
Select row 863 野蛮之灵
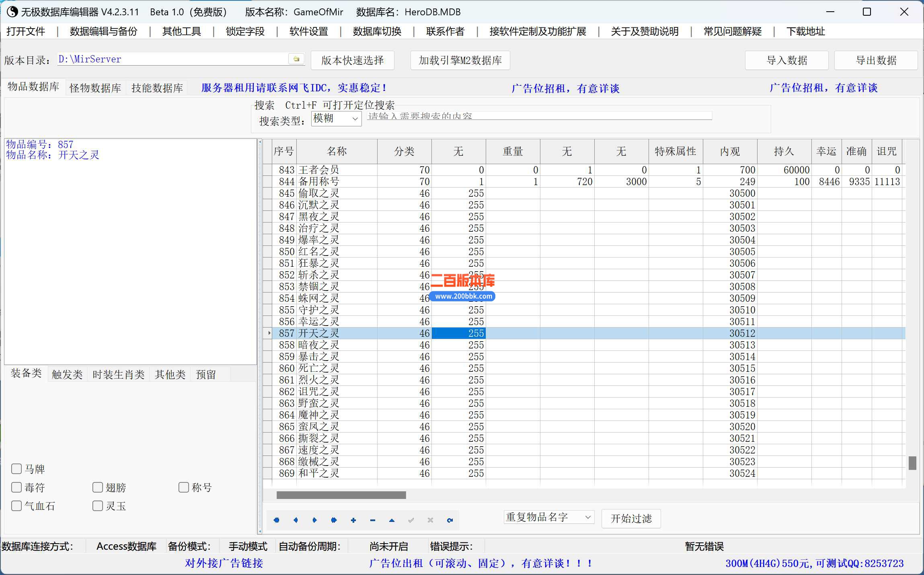coord(584,403)
